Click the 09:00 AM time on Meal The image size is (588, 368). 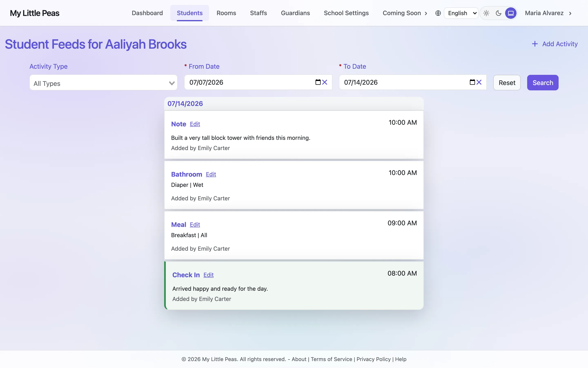pyautogui.click(x=402, y=223)
